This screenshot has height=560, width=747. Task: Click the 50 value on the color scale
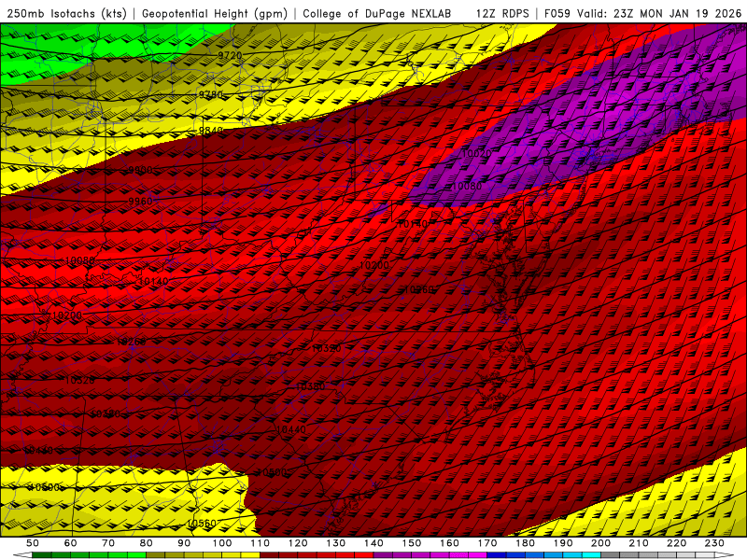[32, 543]
